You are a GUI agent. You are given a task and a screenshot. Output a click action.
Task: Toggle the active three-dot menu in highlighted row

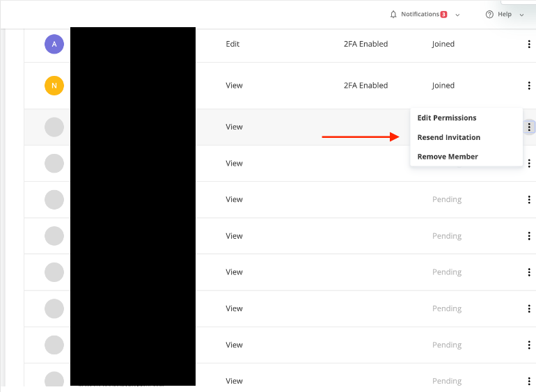(x=529, y=127)
